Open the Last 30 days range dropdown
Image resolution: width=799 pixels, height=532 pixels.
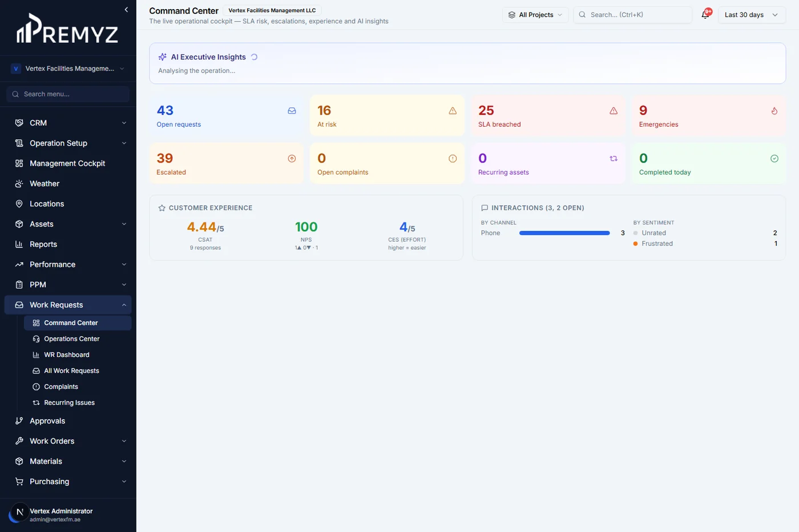752,15
